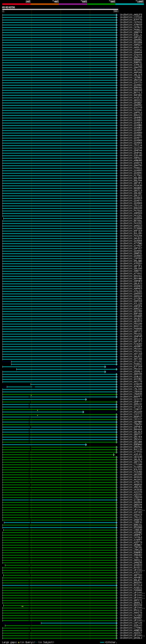Click the orange ~40% identity color bar
Screen dimensions: 146x644
(x=45, y=4)
